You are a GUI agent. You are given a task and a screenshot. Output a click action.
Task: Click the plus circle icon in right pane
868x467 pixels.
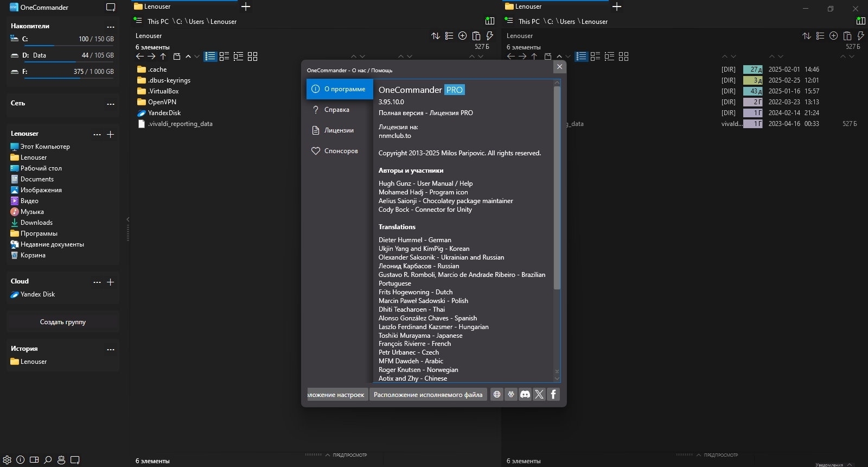coord(834,36)
